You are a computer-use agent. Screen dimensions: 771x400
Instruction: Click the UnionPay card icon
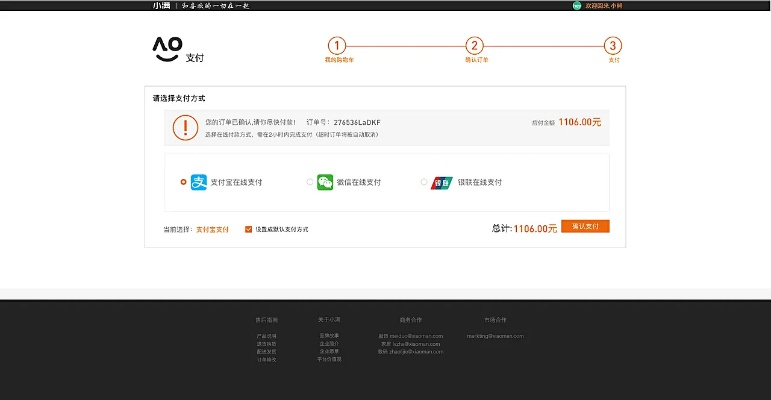pos(441,182)
